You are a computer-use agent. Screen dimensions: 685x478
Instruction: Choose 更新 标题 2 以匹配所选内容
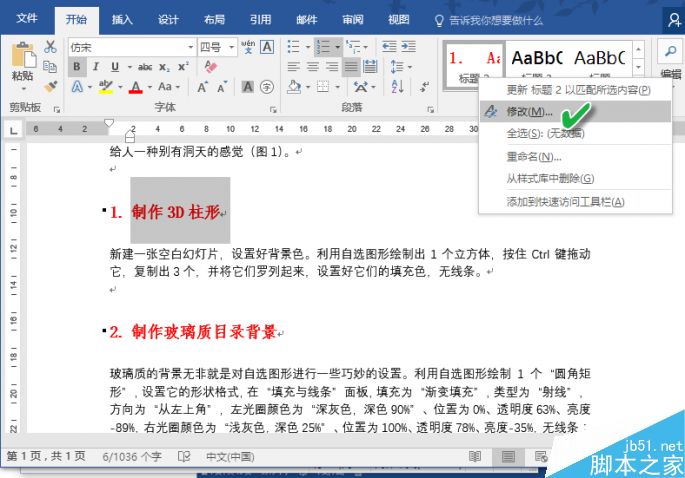tap(575, 90)
